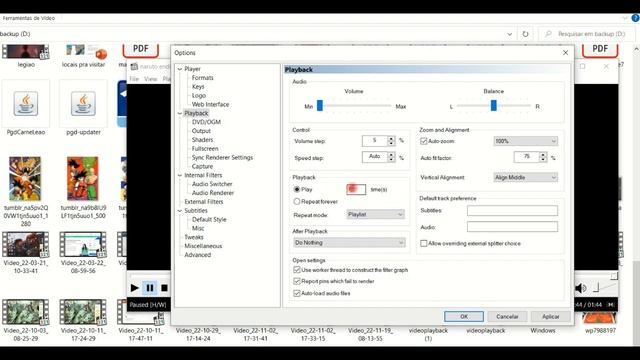
Task: Select video file Video_22-10-11_17-24-29
Action: 83,312
